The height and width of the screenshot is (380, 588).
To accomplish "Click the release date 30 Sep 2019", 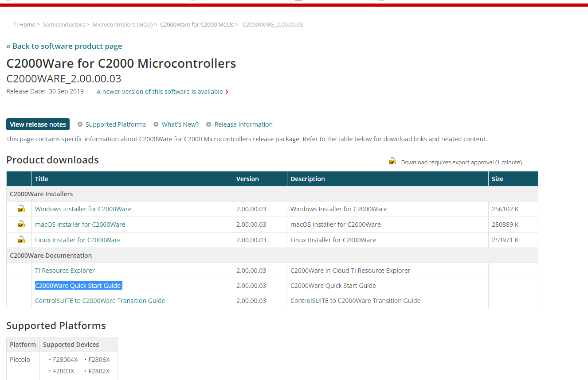I will 66,91.
